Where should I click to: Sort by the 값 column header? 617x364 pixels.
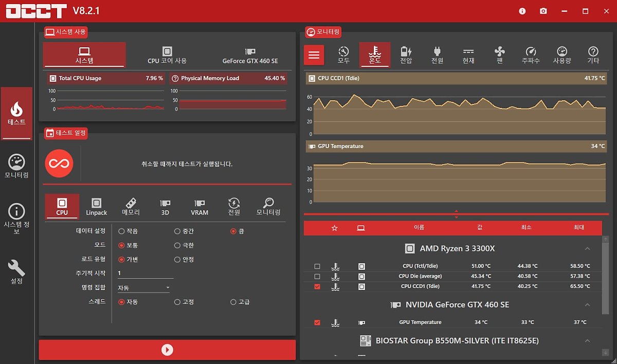480,227
